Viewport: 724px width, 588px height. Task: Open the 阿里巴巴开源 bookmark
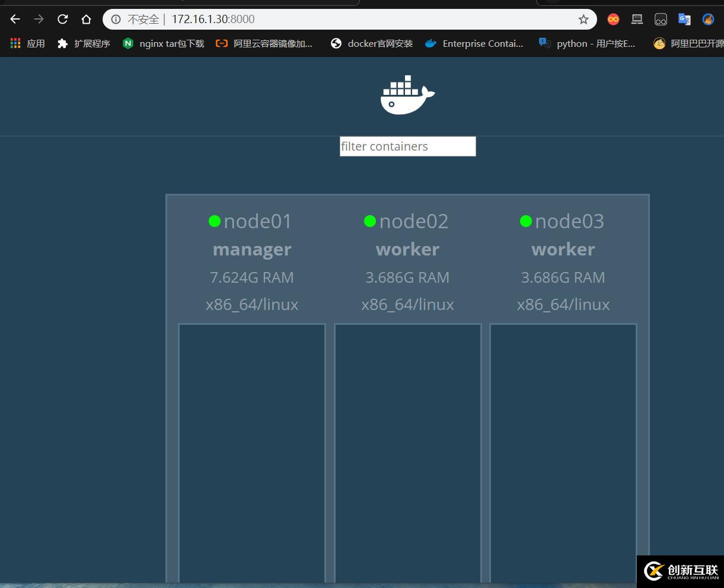tap(688, 43)
